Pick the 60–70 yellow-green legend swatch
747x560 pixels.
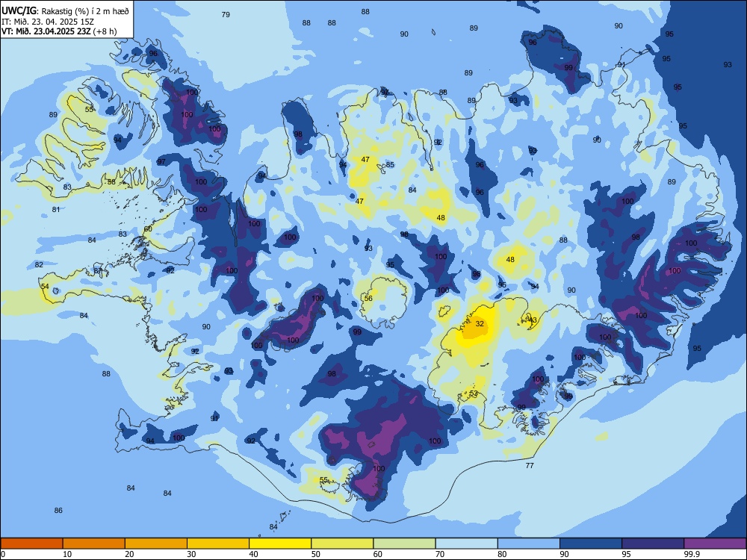(404, 544)
